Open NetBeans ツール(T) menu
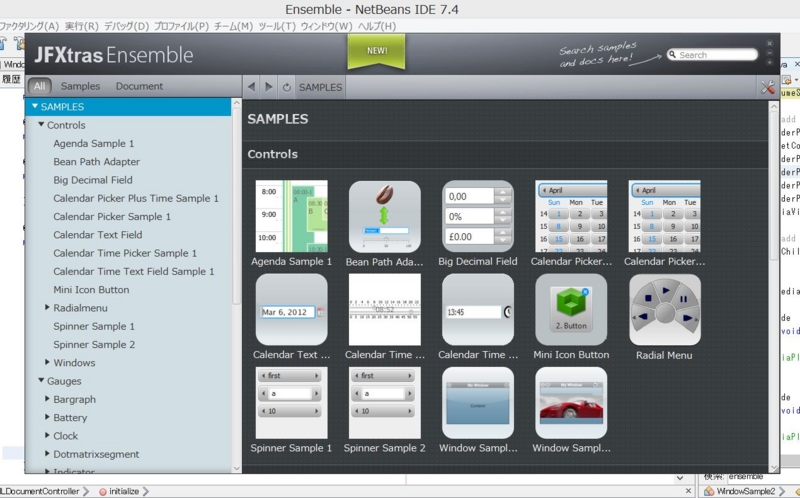Viewport: 800px width, 498px height. click(x=277, y=26)
